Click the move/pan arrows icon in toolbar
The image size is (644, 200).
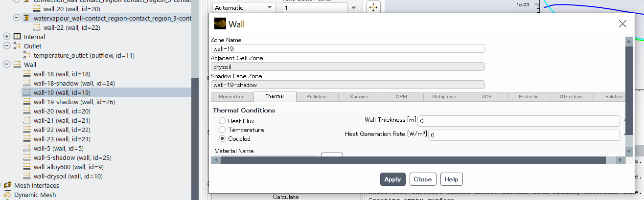point(373,7)
